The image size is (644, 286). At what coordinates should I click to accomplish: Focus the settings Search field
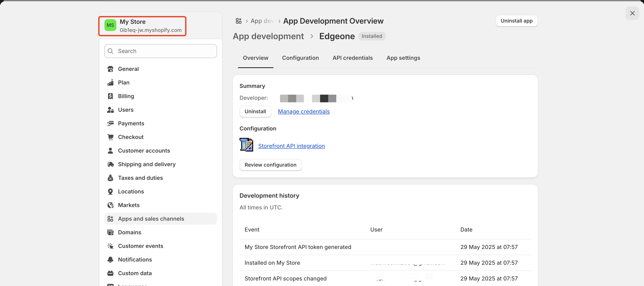[x=160, y=51]
